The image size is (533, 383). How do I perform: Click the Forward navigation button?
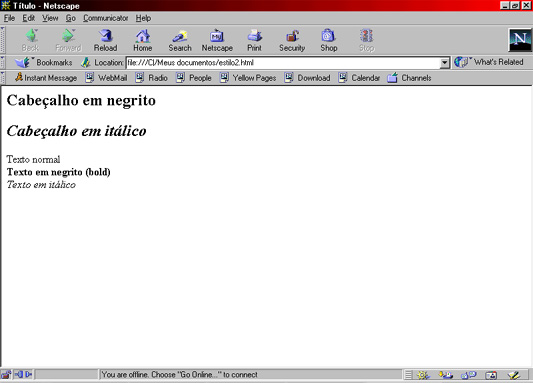tap(68, 40)
